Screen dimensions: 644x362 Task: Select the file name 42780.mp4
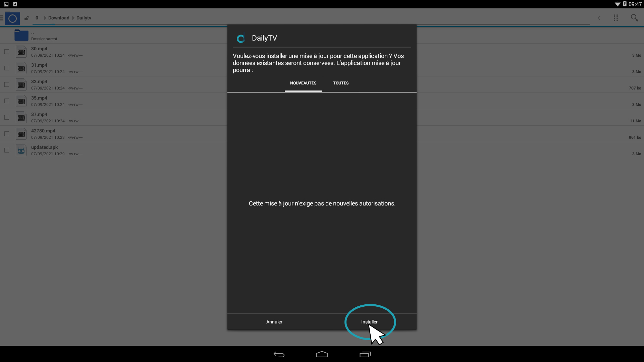pos(43,131)
